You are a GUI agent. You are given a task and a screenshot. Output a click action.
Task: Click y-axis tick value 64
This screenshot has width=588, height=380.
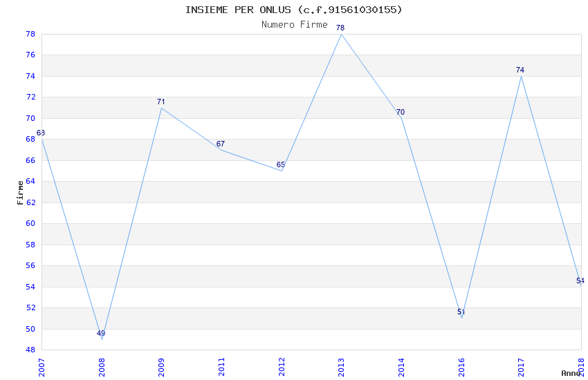pyautogui.click(x=30, y=182)
